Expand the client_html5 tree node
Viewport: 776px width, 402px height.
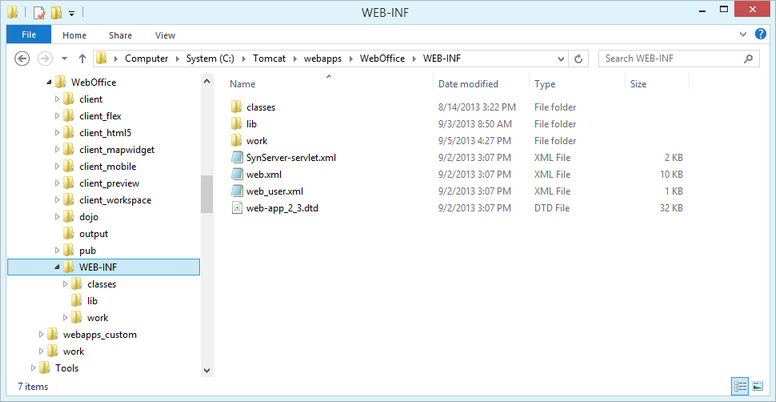click(57, 133)
